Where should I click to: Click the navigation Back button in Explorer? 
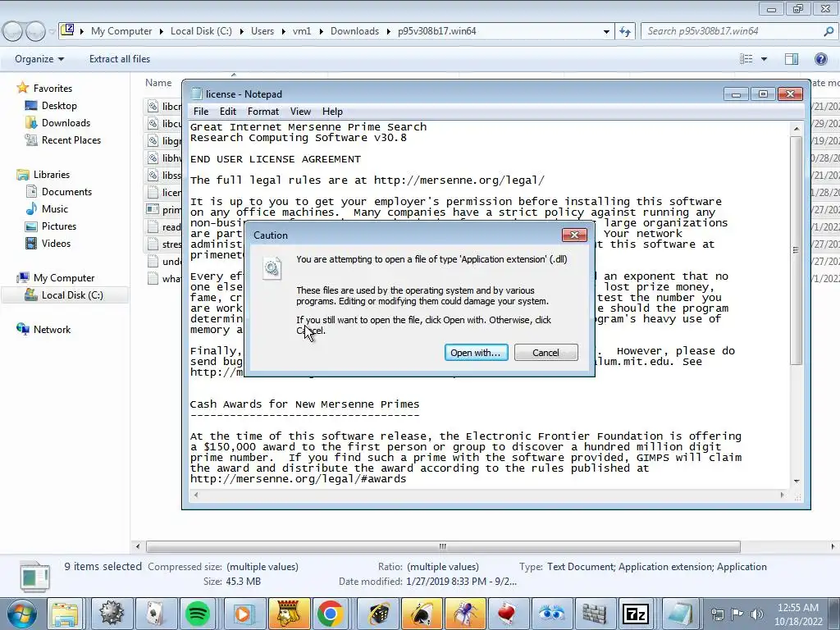13,32
